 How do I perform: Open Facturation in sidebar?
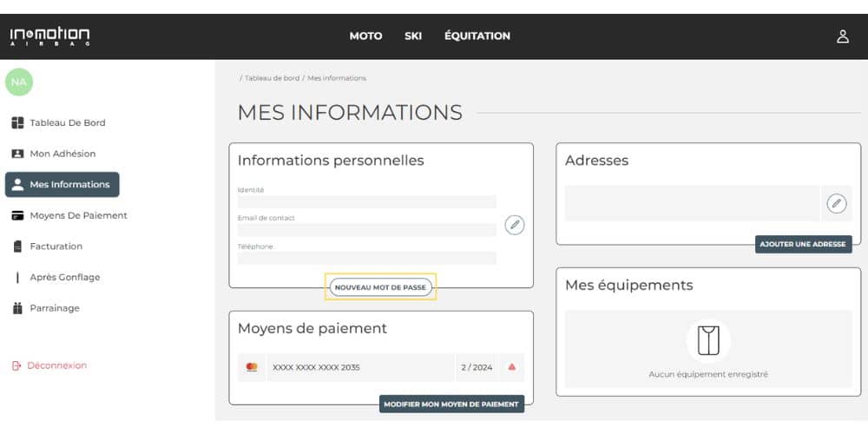click(56, 247)
